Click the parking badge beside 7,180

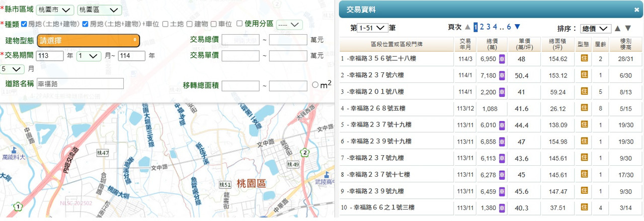coord(502,75)
